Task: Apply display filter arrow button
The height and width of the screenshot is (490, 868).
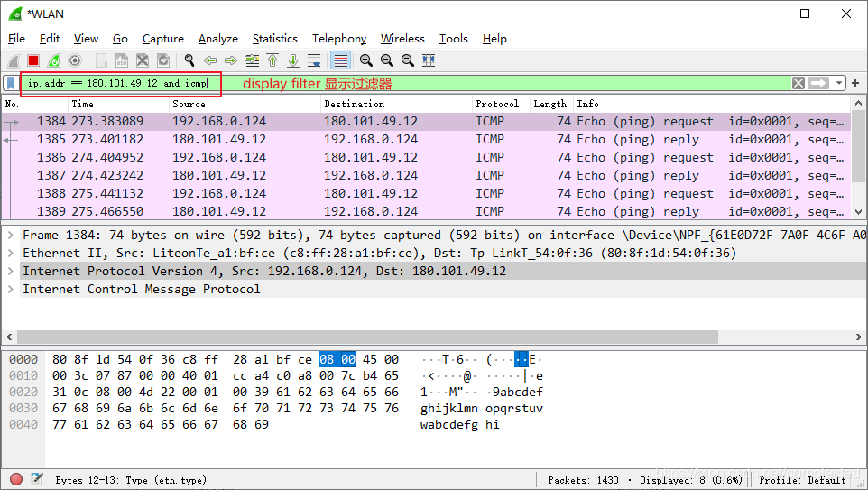Action: (x=818, y=83)
